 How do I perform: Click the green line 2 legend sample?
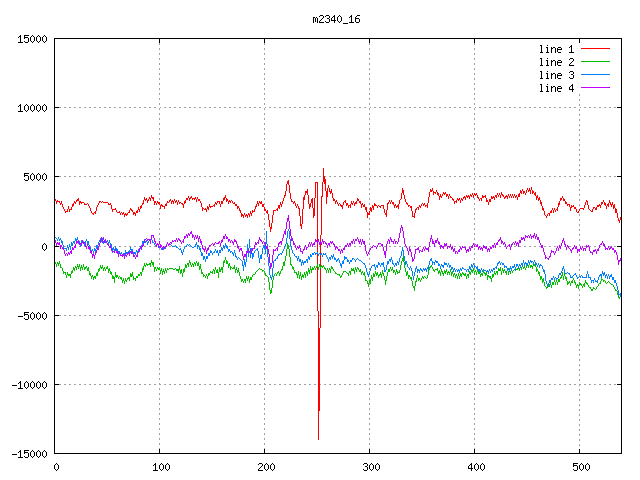click(595, 62)
